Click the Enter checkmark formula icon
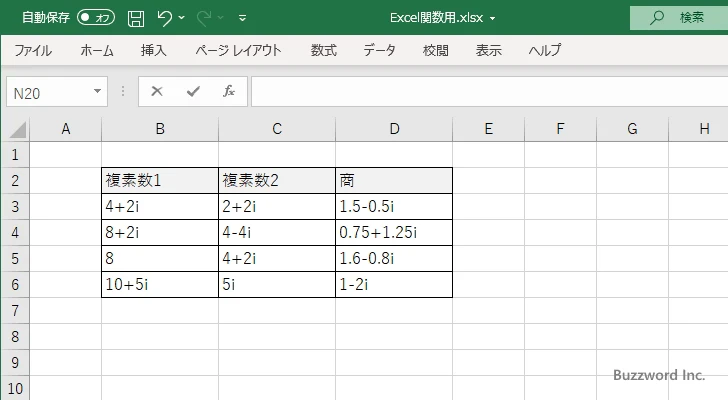The height and width of the screenshot is (400, 728). point(193,91)
